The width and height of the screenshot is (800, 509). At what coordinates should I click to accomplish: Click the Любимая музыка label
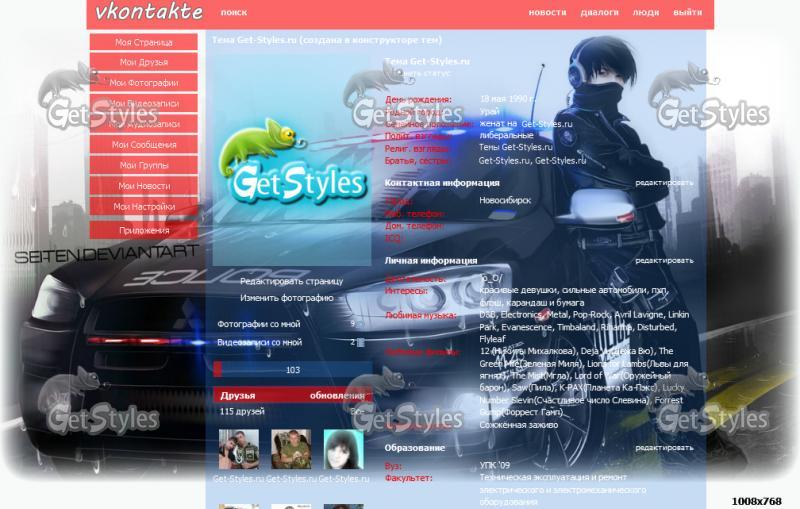pos(420,315)
